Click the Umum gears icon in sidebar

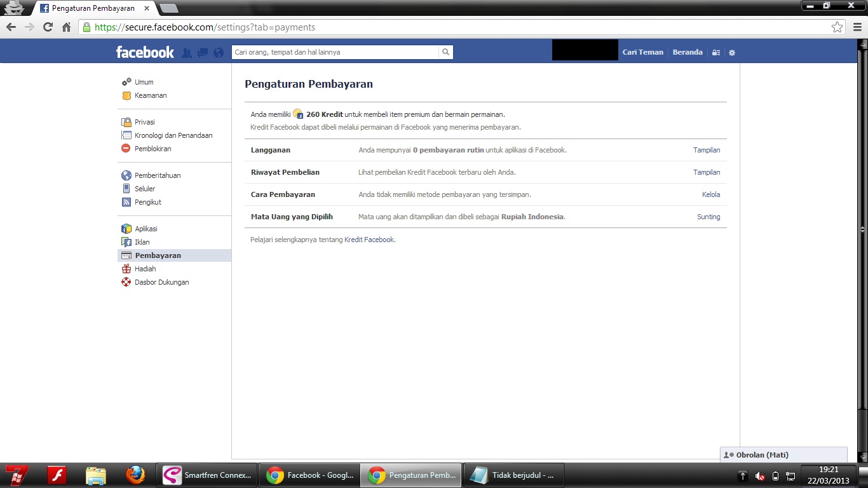[126, 82]
